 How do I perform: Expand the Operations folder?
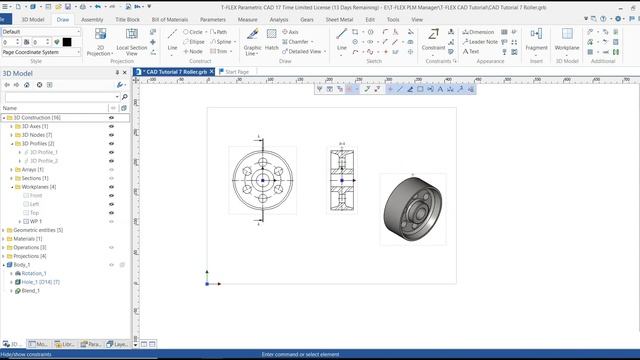click(x=3, y=247)
